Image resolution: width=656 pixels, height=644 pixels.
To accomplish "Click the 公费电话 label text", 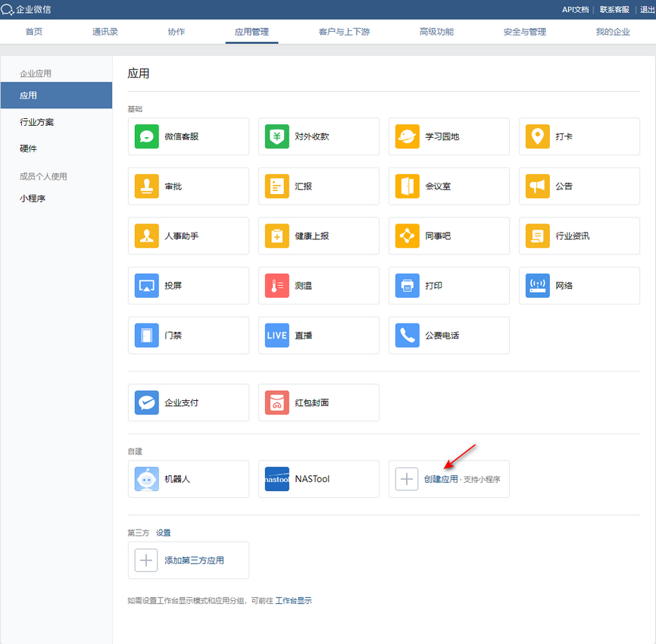I will [x=442, y=335].
